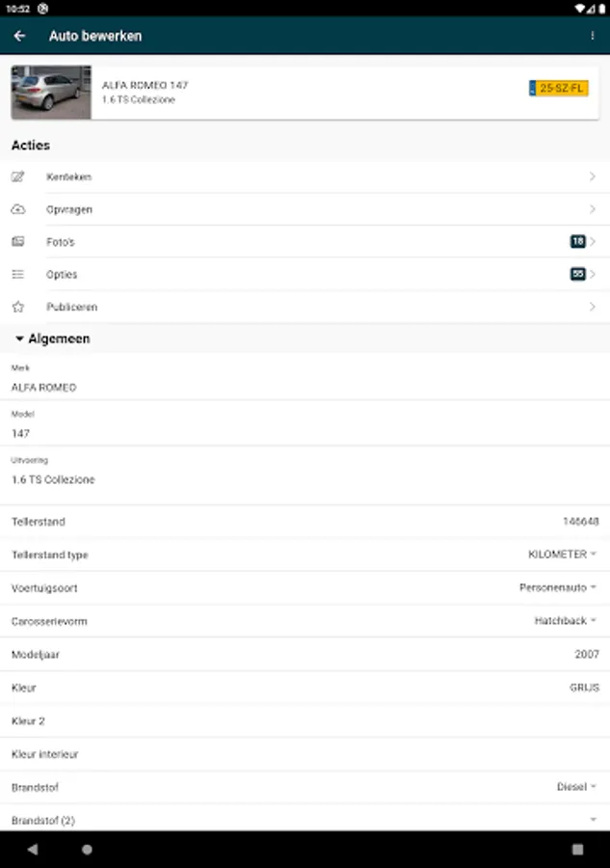
Task: Edit the Tellerstand value 146648
Action: (580, 522)
